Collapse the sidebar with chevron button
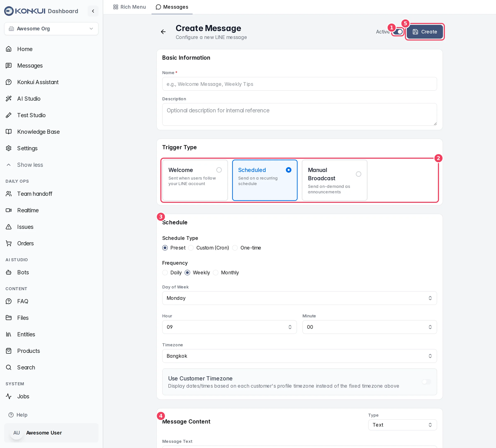 (93, 11)
